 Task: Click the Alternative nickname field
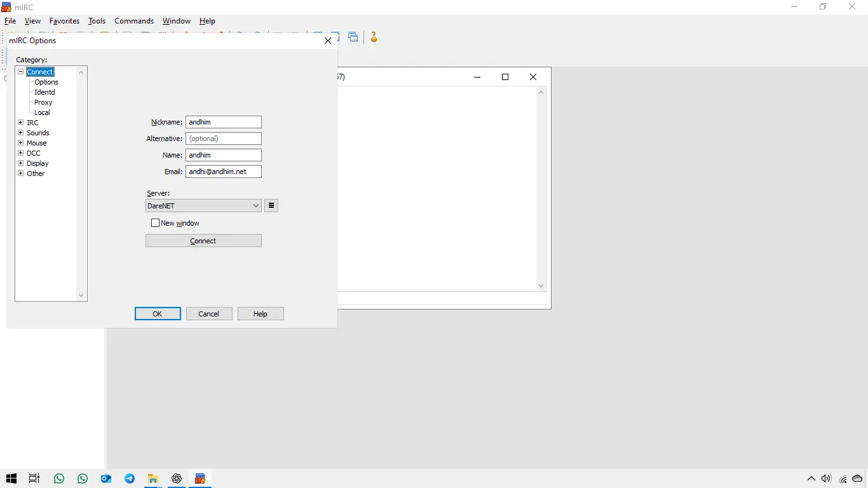pyautogui.click(x=224, y=139)
